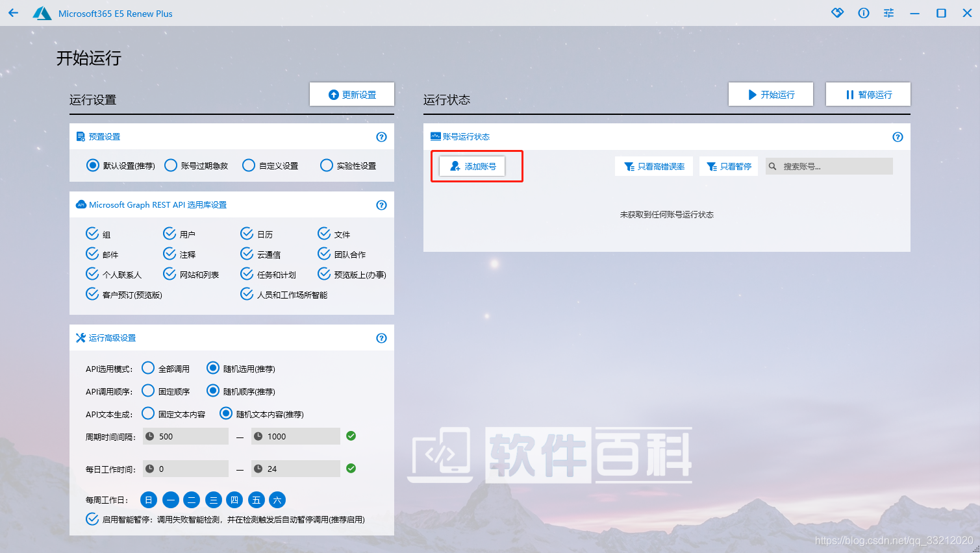Select the 账号过期急救 preset option
This screenshot has height=553, width=980.
pos(171,166)
